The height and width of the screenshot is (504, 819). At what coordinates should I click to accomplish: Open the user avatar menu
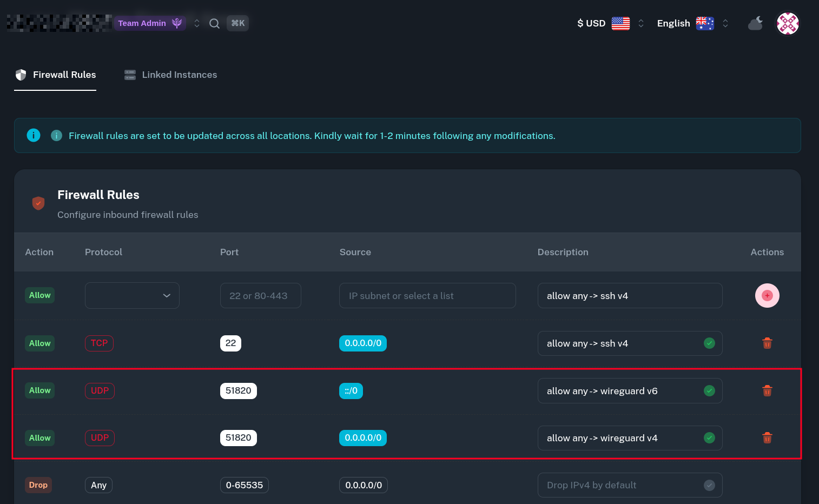coord(788,23)
